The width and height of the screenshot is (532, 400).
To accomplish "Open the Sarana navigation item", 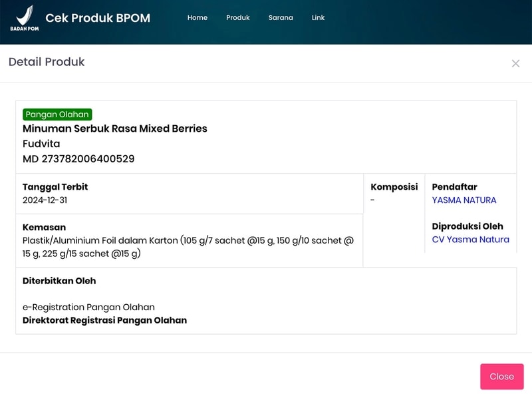I will 281,18.
